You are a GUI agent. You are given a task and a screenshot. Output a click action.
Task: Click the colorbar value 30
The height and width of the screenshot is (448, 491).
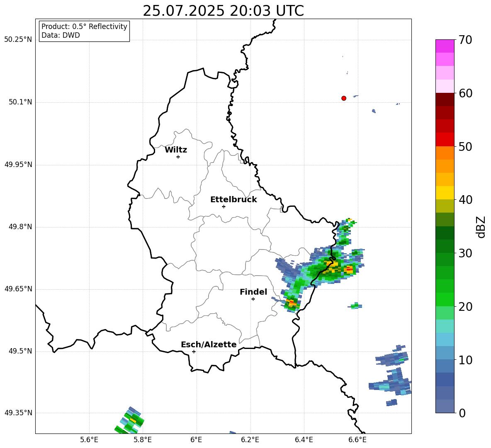[x=465, y=253]
